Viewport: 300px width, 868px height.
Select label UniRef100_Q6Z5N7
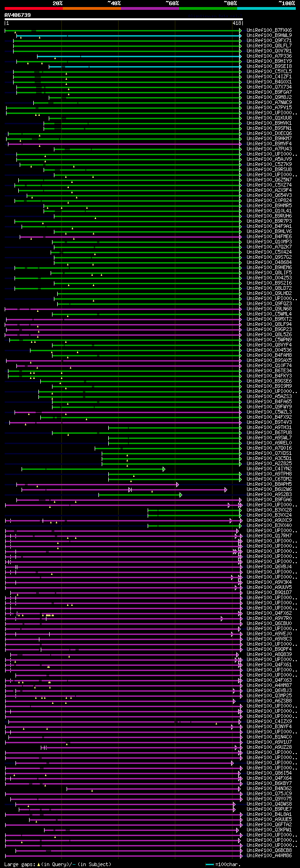(x=269, y=180)
